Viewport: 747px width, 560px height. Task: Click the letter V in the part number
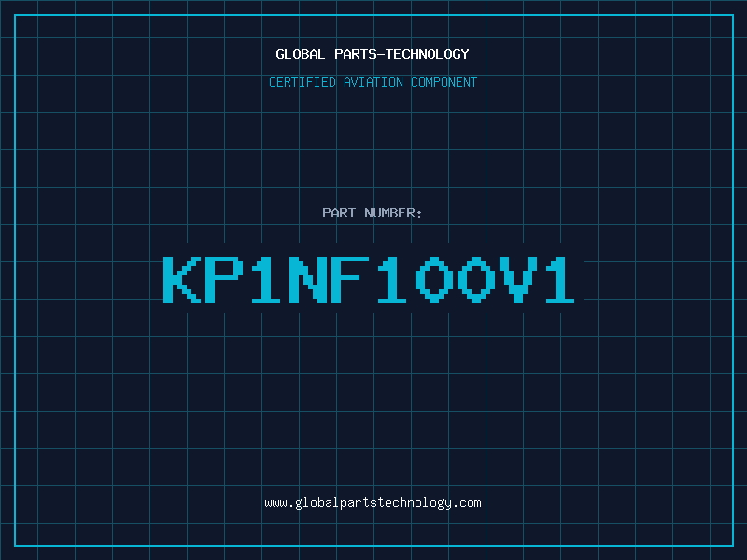[519, 279]
